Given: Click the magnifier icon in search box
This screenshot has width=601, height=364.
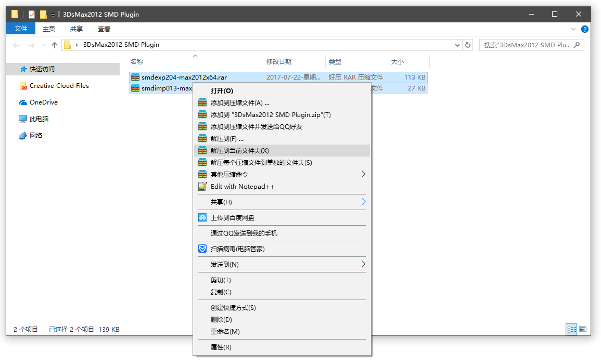Looking at the screenshot, I should [577, 45].
